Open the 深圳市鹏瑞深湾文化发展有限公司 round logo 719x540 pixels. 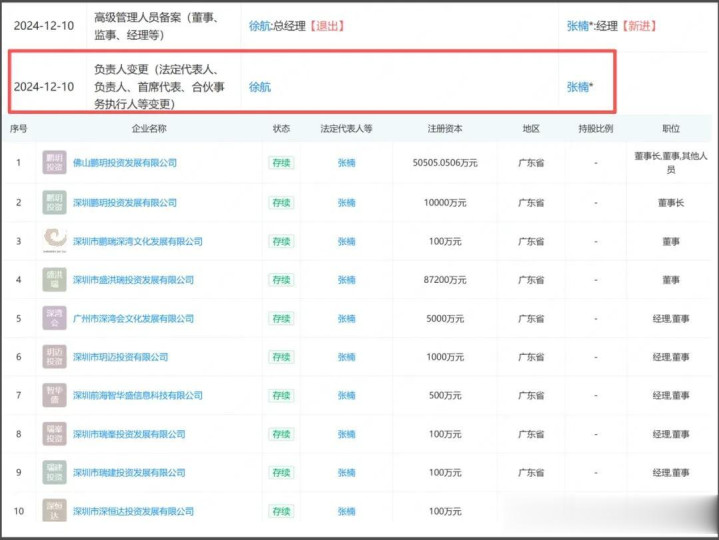[x=54, y=241]
